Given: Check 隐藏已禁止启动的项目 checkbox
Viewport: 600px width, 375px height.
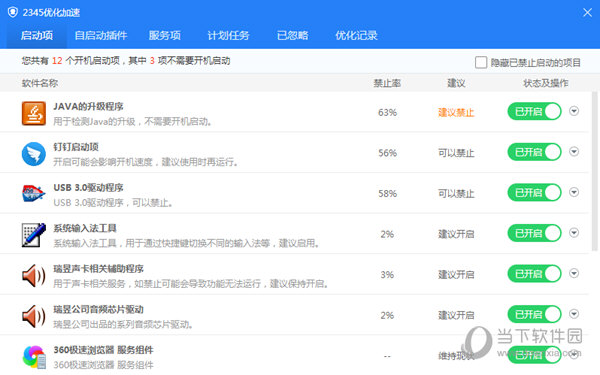Looking at the screenshot, I should click(481, 62).
